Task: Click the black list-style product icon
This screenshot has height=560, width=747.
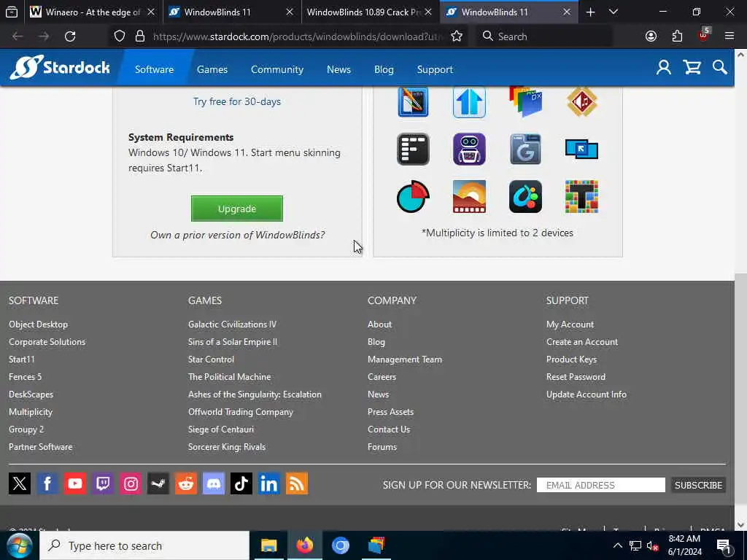Action: coord(413,149)
